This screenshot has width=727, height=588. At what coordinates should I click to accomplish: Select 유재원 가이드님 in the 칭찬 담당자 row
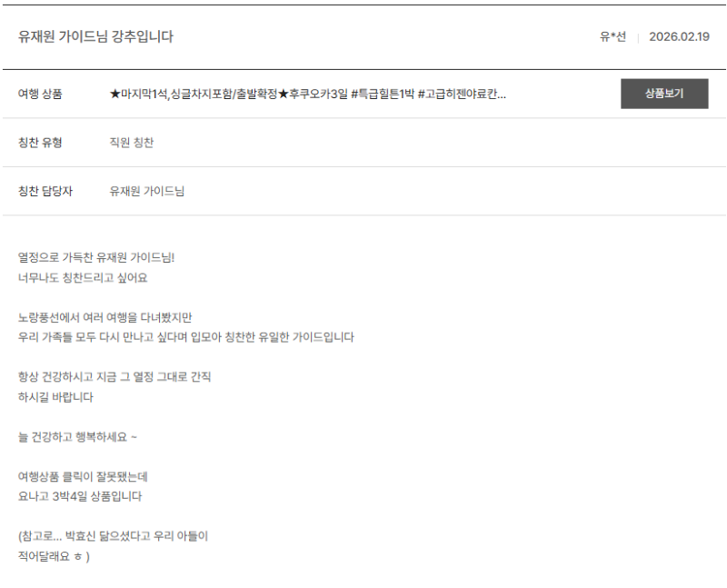pos(146,191)
